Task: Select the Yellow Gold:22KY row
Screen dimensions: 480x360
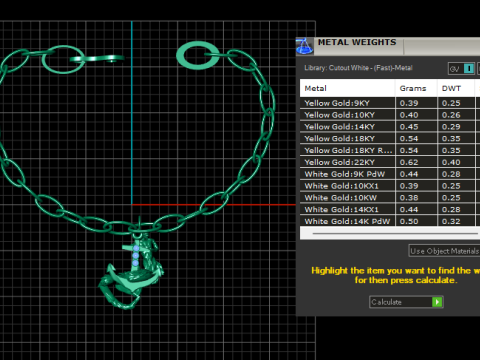Action: pyautogui.click(x=390, y=162)
